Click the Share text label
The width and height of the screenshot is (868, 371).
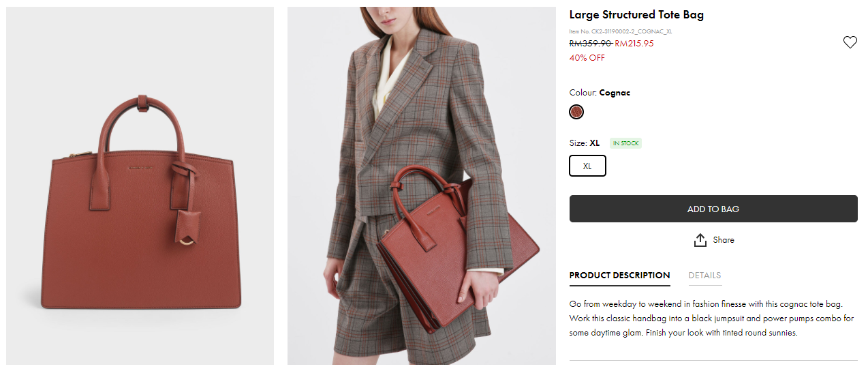tap(724, 240)
